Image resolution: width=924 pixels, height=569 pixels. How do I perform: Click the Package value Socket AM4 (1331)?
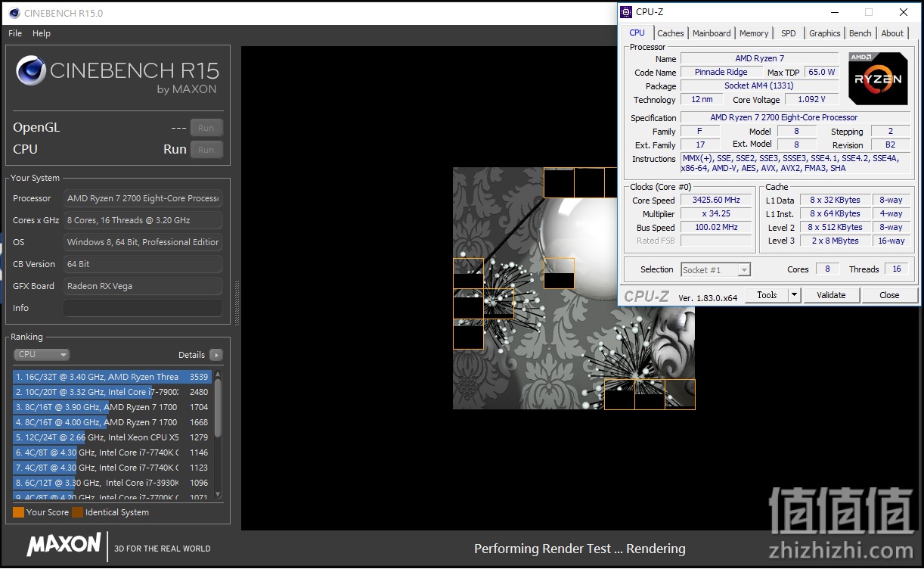(x=759, y=86)
